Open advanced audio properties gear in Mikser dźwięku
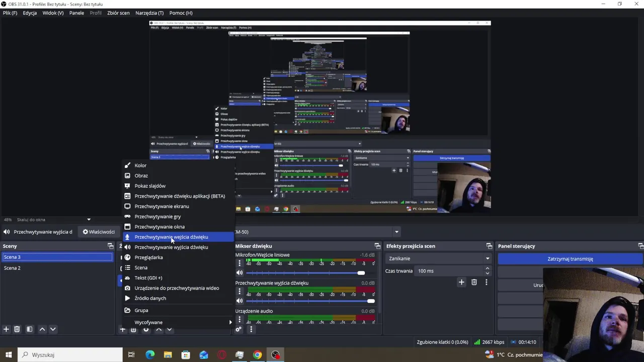Image resolution: width=644 pixels, height=362 pixels. click(238, 329)
